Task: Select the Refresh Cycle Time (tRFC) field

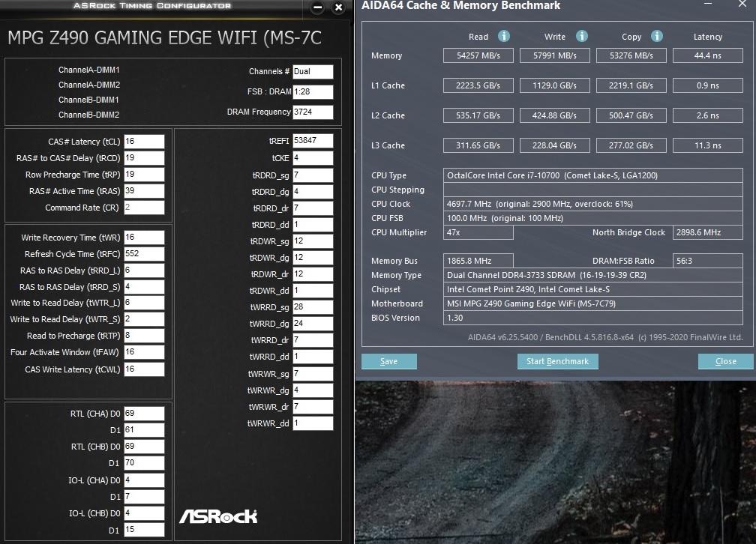Action: coord(144,254)
